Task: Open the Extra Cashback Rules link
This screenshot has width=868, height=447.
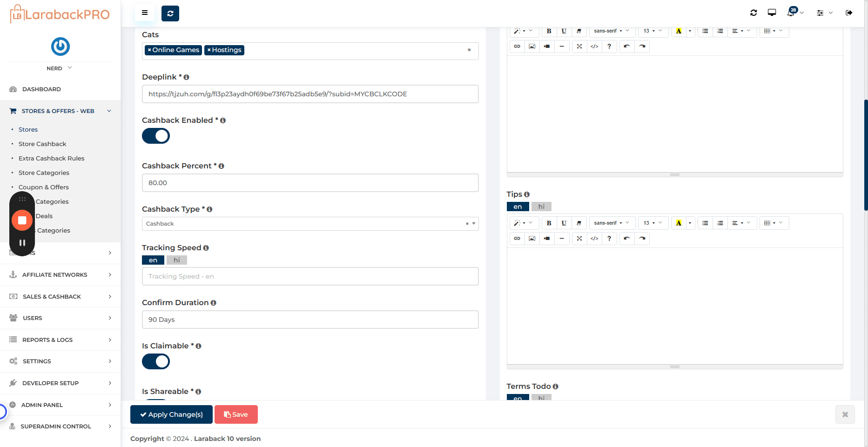Action: coord(52,159)
